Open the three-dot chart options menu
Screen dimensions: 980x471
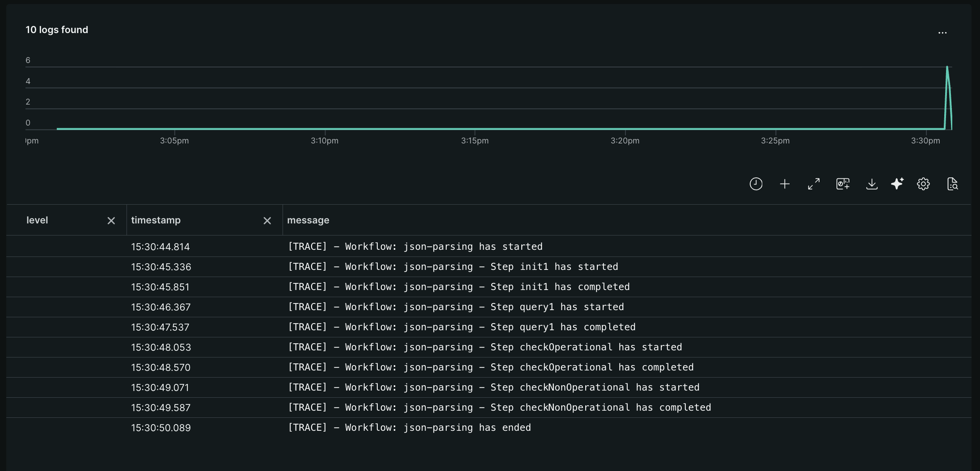942,33
